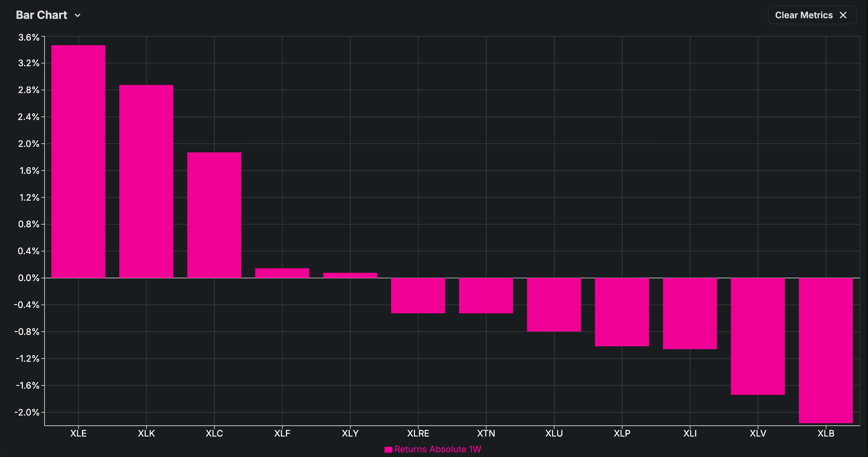Click the XLC axis label
Screen dimensions: 868x457
tap(214, 433)
